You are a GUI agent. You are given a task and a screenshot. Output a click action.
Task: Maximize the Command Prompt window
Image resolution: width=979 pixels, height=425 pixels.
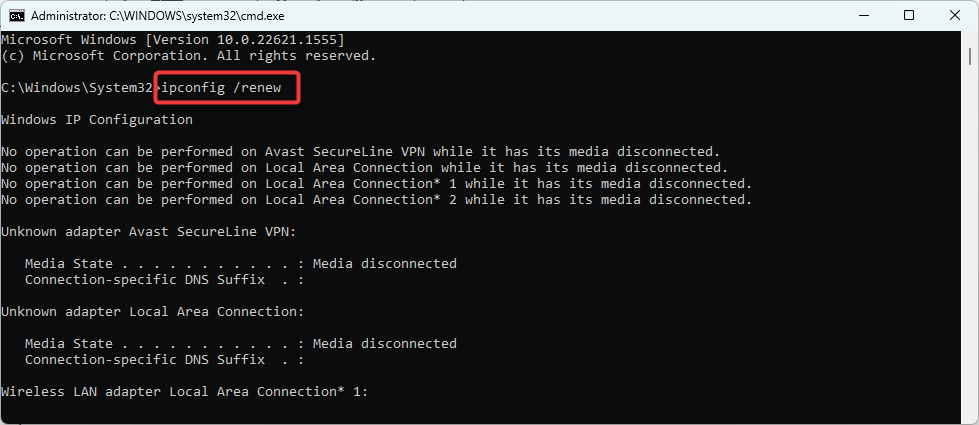coord(909,16)
